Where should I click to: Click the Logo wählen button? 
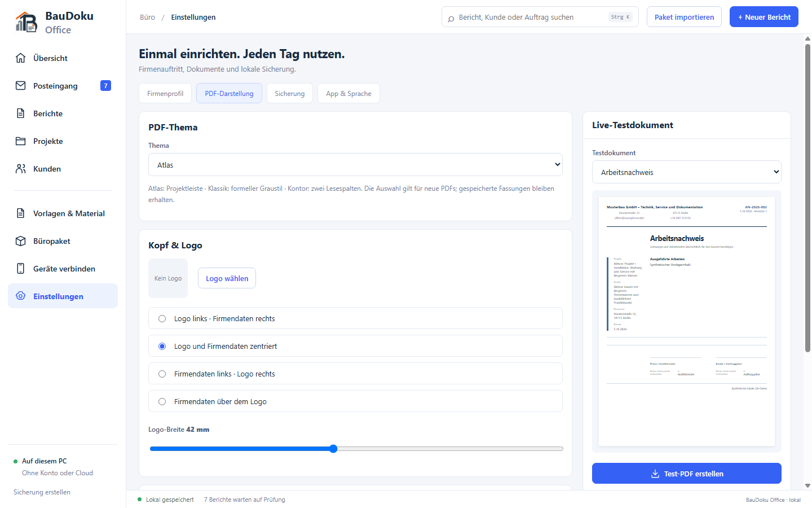(227, 278)
